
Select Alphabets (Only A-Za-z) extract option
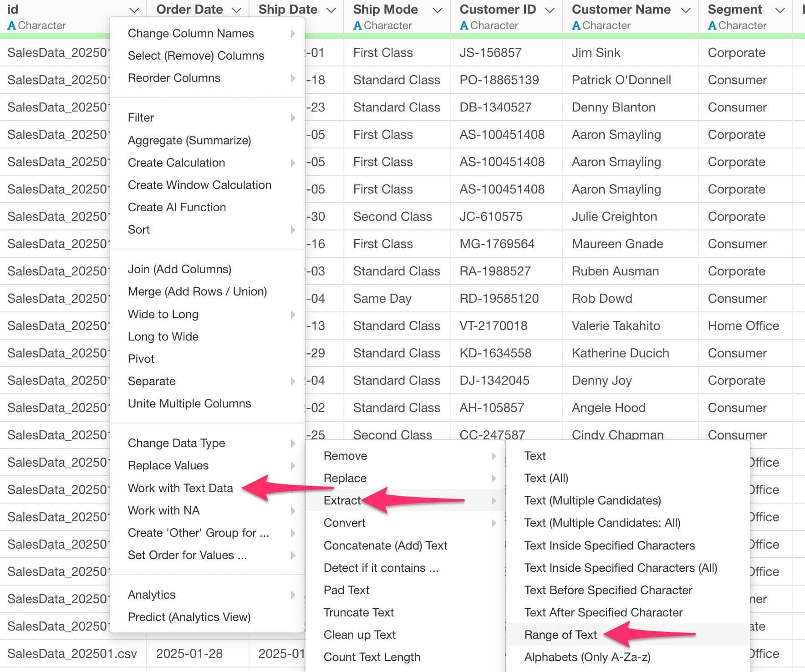point(587,657)
